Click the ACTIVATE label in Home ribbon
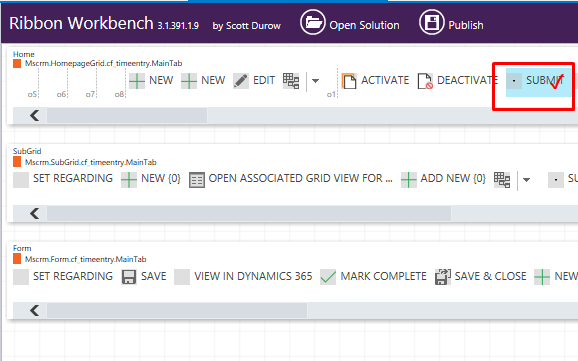 (x=385, y=80)
